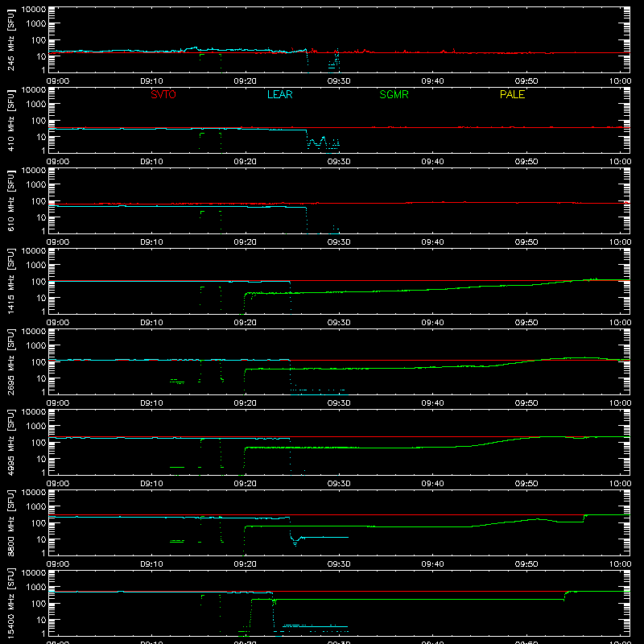Click the 09:50 time label below the 1415 MHz panel
644x644 pixels.
click(526, 323)
